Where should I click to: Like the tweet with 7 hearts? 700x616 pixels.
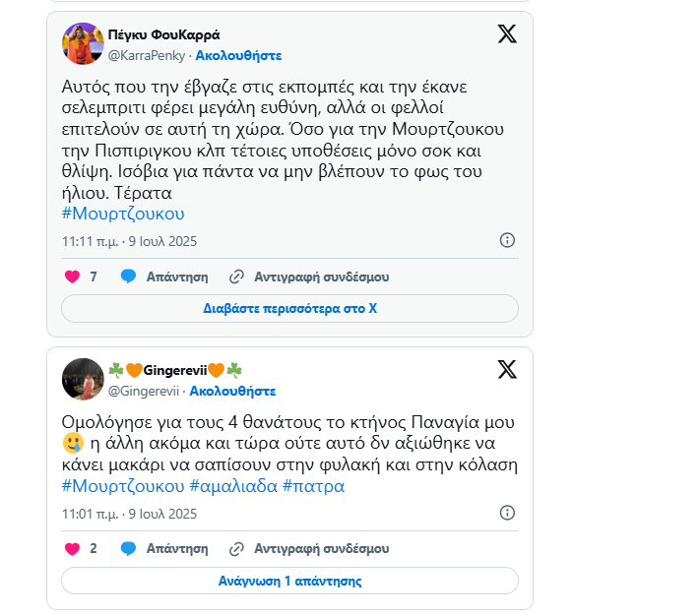point(72,277)
